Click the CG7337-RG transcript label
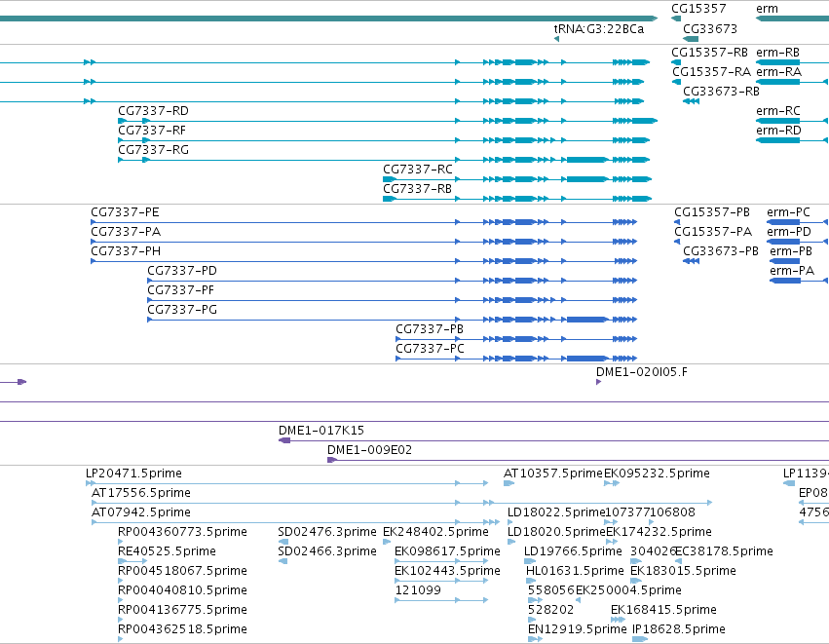This screenshot has width=829, height=644. (153, 150)
